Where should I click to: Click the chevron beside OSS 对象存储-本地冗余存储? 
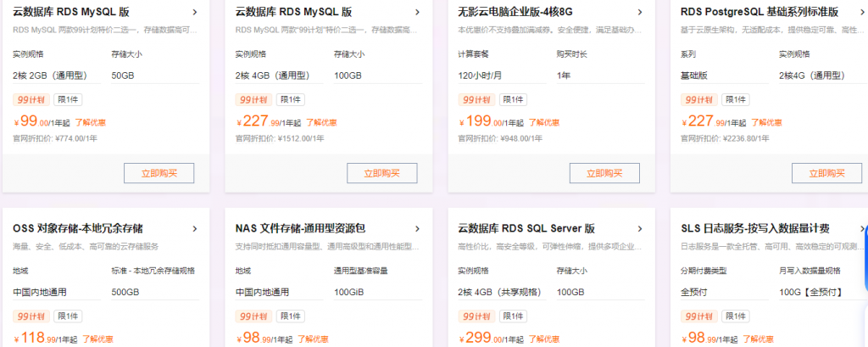(195, 229)
